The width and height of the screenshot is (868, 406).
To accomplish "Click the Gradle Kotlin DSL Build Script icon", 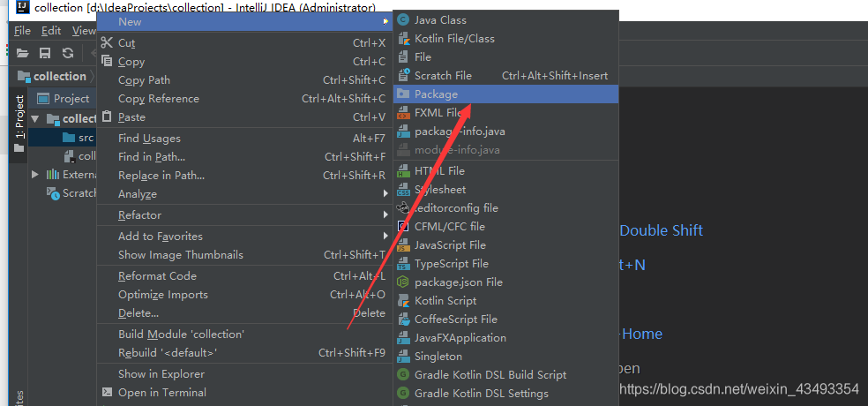I will pyautogui.click(x=403, y=375).
